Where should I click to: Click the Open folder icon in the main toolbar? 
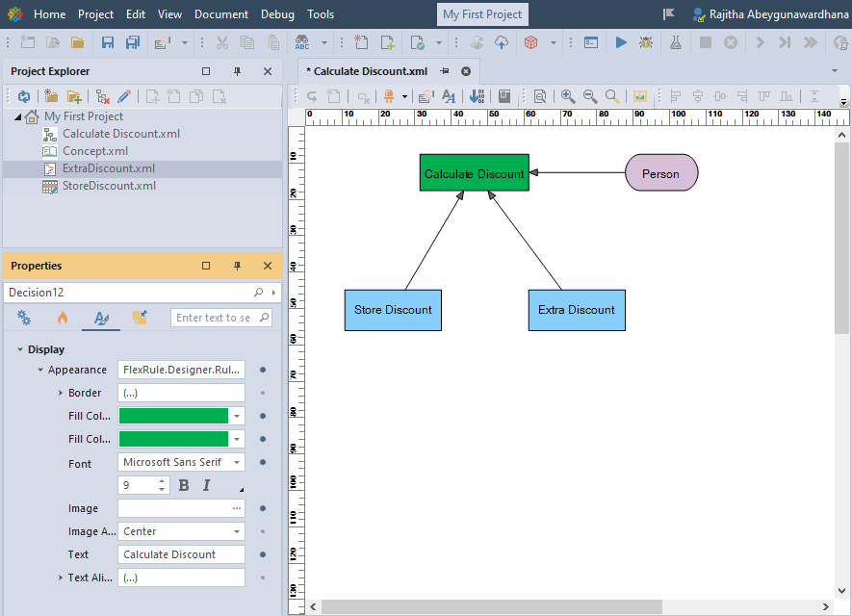77,42
